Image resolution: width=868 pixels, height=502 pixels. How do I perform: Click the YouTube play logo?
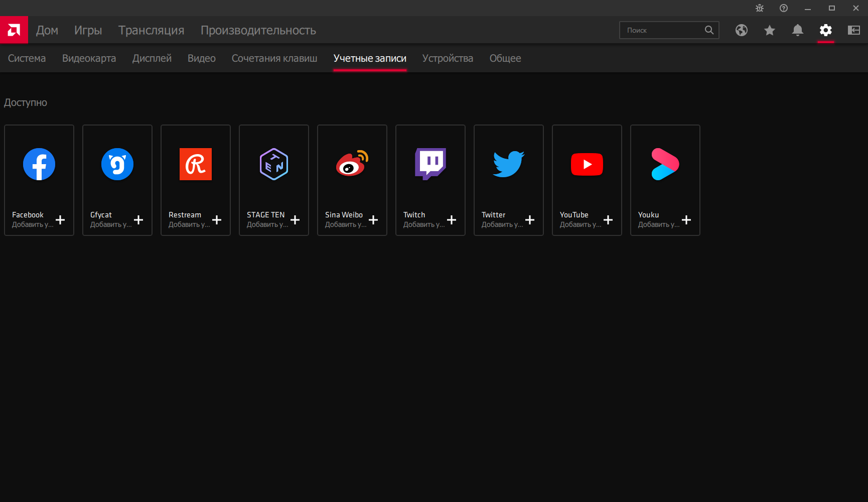click(x=587, y=164)
